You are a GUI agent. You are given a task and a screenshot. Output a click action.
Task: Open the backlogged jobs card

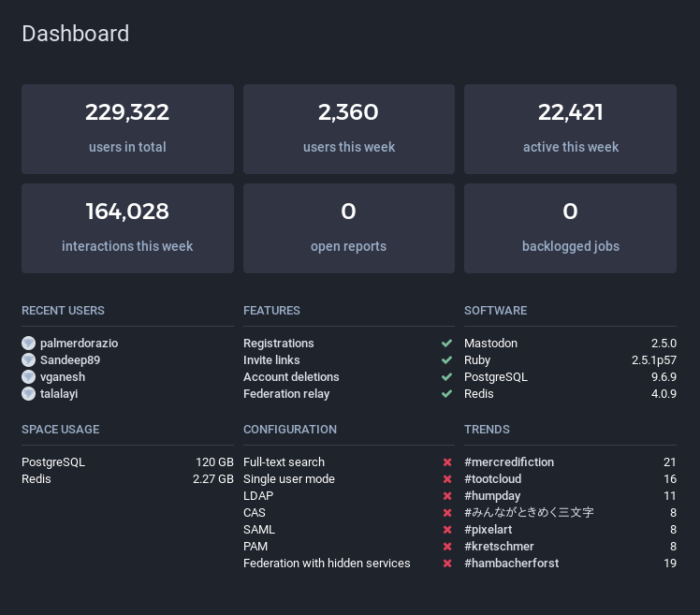pos(571,228)
